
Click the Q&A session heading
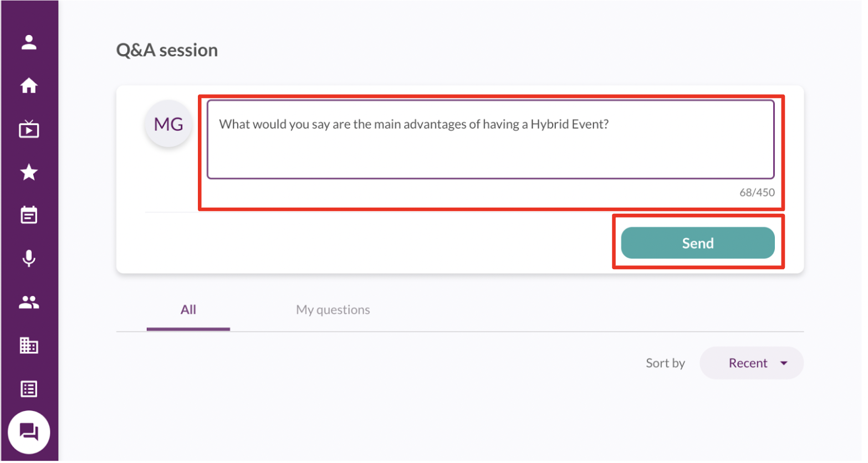point(167,50)
